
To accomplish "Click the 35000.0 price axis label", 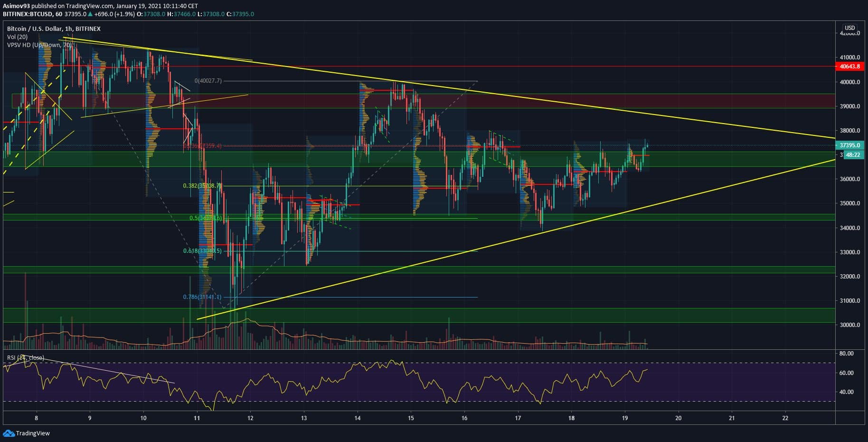I will [850, 203].
